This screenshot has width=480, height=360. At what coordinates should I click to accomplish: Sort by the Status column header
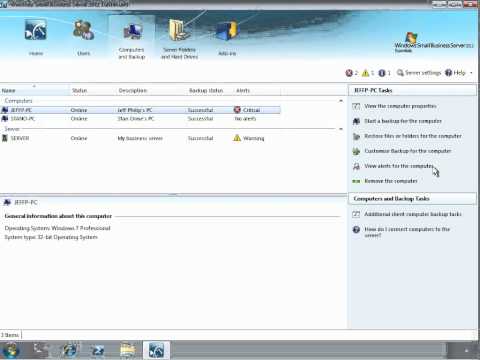[93, 90]
